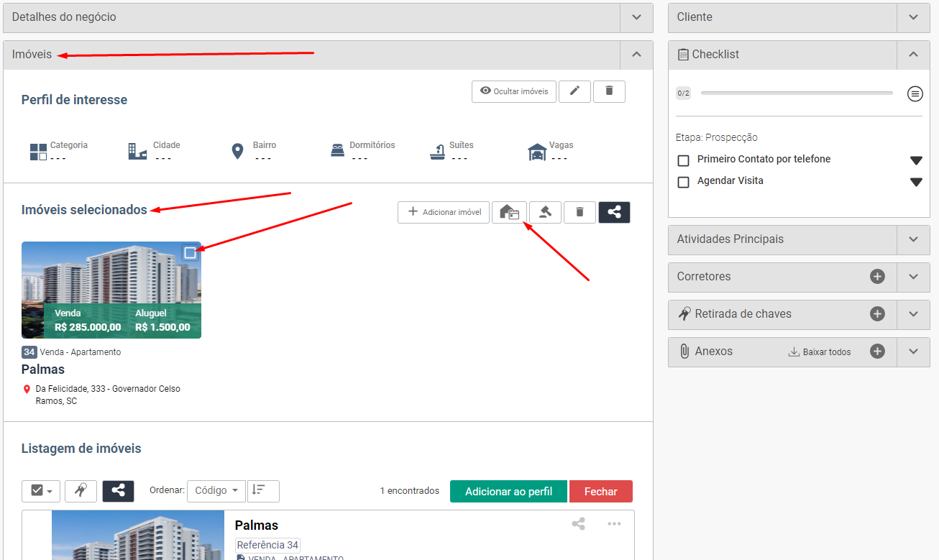This screenshot has height=560, width=939.
Task: Delete selected properties with trash icon
Action: [580, 212]
